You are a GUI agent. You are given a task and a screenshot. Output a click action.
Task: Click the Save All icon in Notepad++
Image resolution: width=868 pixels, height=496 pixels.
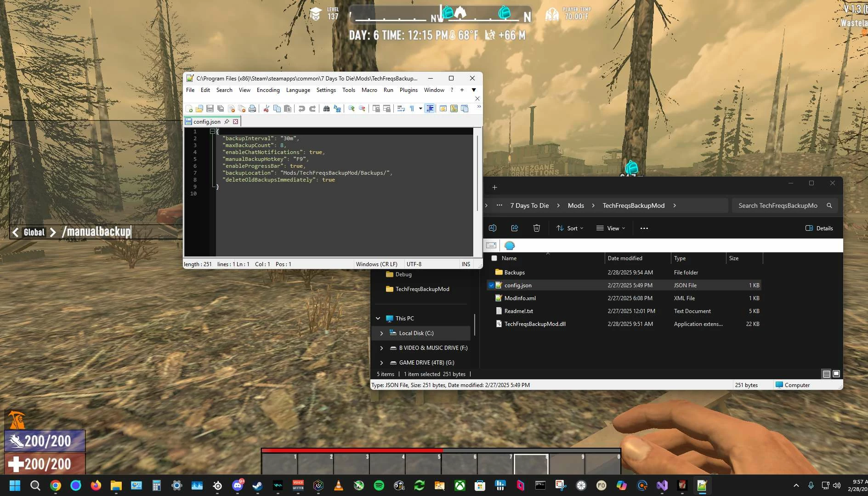pyautogui.click(x=221, y=108)
